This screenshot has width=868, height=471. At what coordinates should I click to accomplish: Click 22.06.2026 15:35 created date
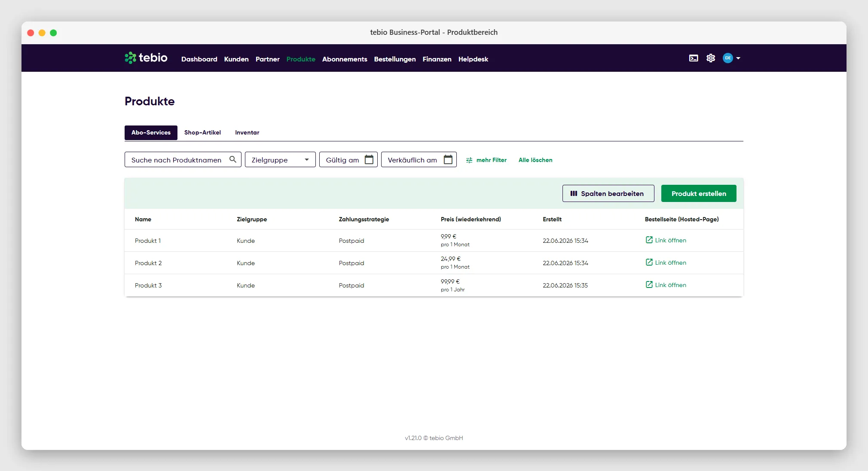tap(565, 285)
